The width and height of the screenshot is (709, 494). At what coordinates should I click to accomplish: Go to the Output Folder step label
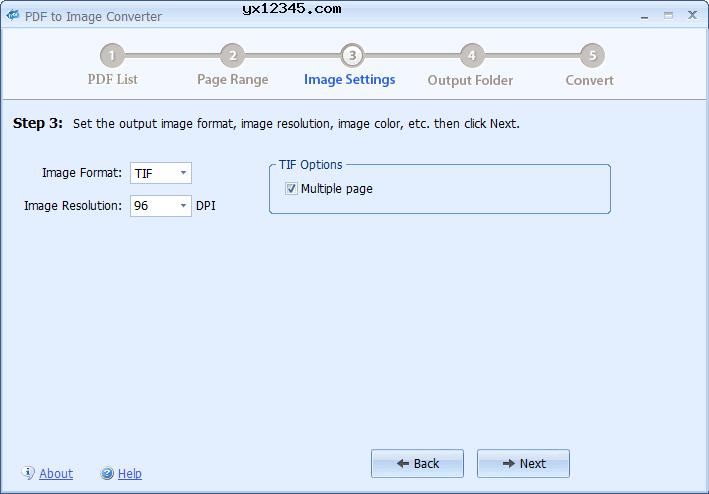click(x=470, y=80)
